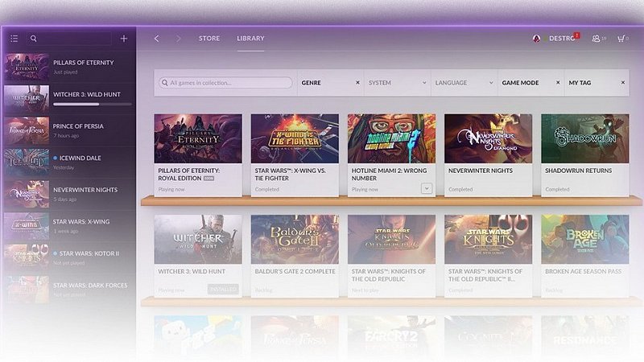The image size is (644, 362).
Task: Open Knights of the Old Republic II cover
Action: click(489, 239)
